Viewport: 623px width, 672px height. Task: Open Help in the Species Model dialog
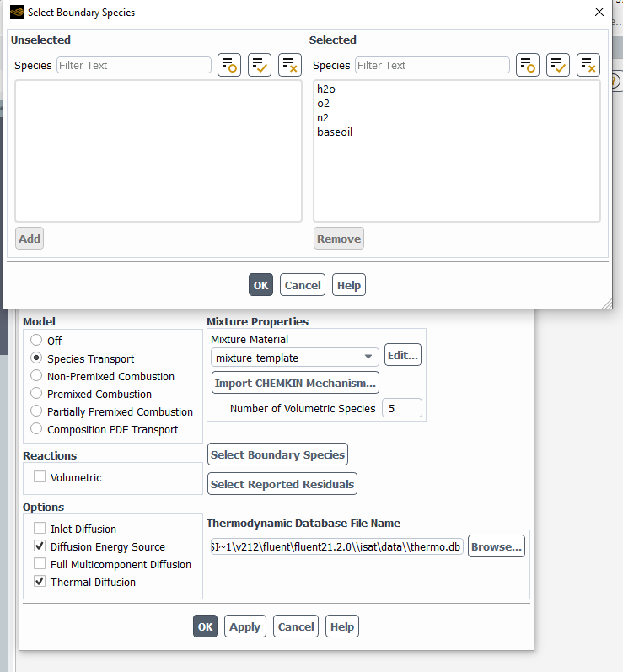click(342, 626)
